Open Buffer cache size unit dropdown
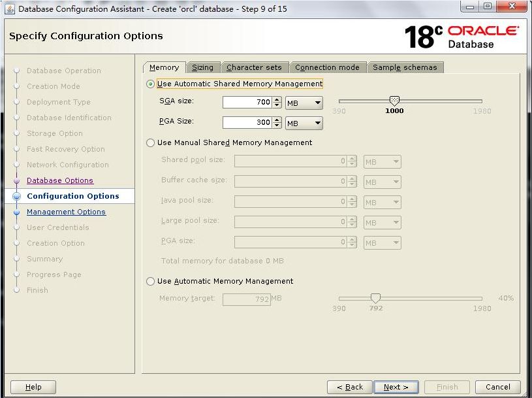532x398 pixels. tap(383, 182)
